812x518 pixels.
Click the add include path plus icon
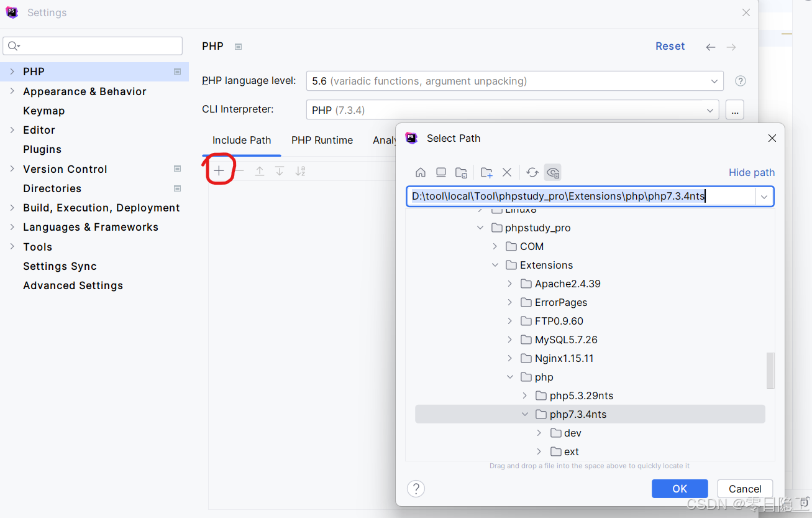(219, 170)
